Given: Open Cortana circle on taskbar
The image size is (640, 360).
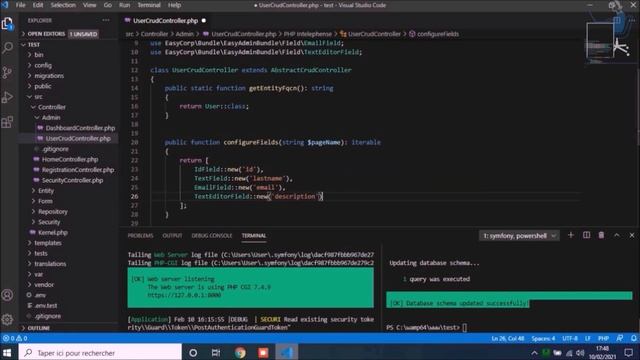Looking at the screenshot, I should tap(193, 353).
